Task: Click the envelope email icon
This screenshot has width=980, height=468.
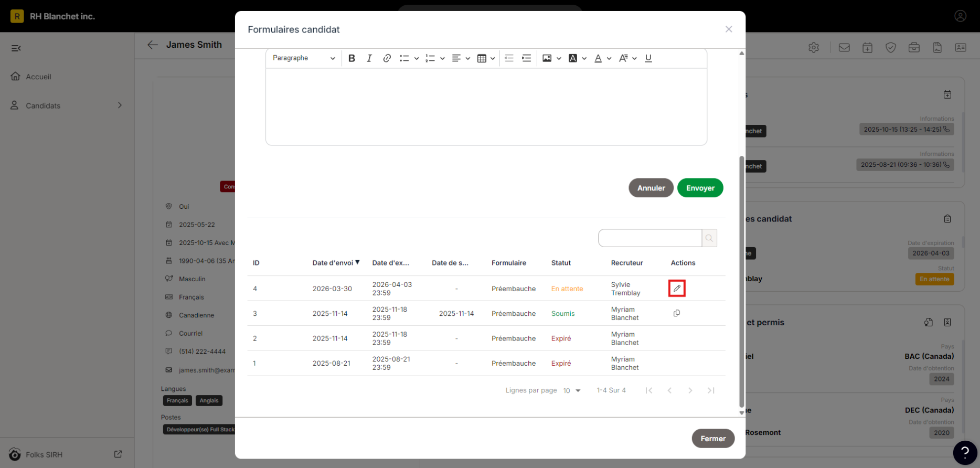Action: pyautogui.click(x=844, y=48)
